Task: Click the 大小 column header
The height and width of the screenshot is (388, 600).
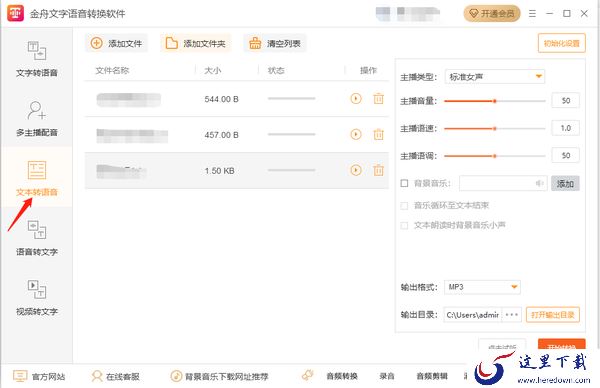Action: click(x=212, y=70)
